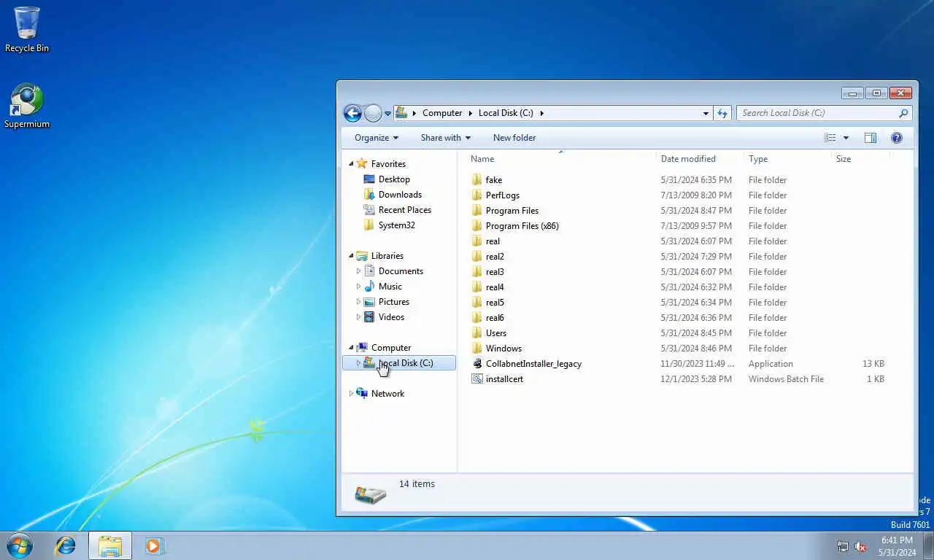Select the CollabnetInstaller_legacy application icon
Screen dimensions: 934x560
point(477,364)
